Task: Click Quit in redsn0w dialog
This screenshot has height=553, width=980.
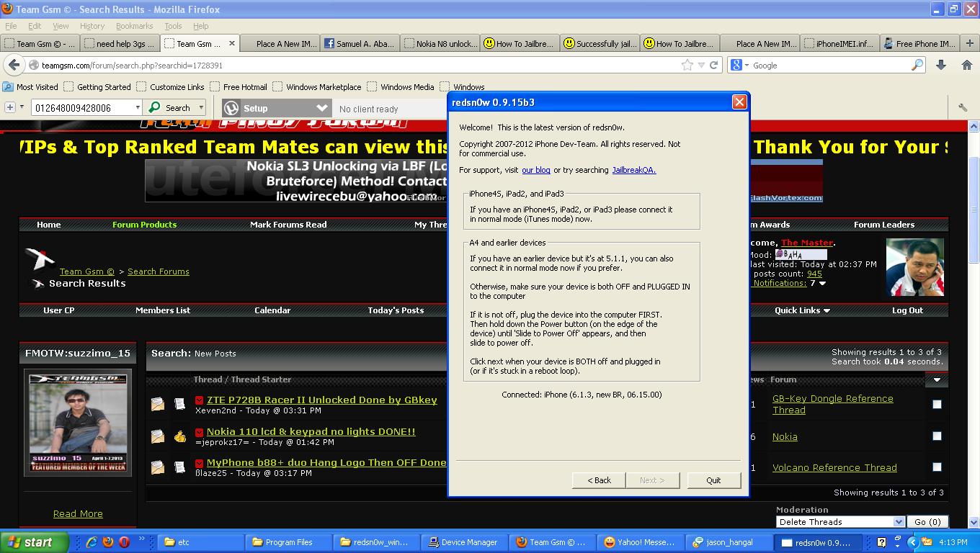Action: [x=713, y=480]
